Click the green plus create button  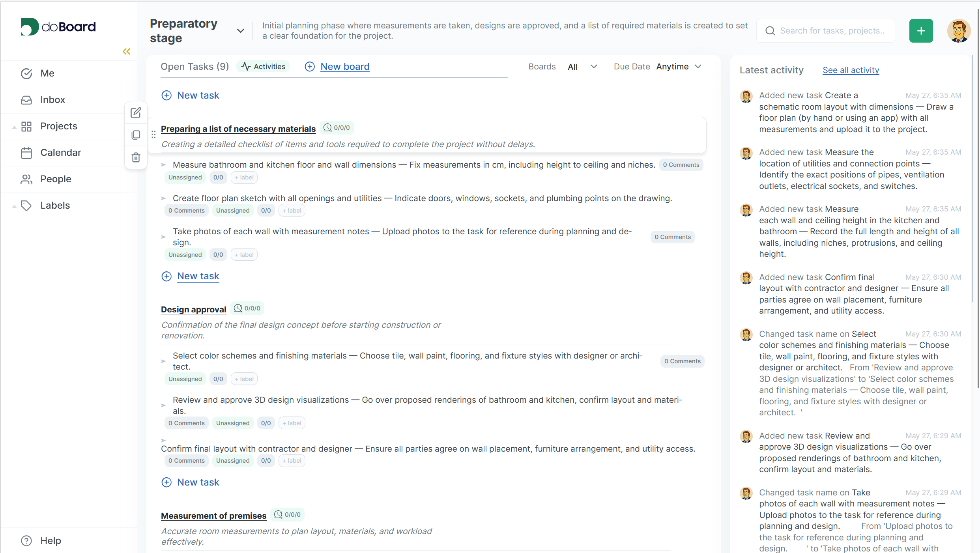point(921,30)
